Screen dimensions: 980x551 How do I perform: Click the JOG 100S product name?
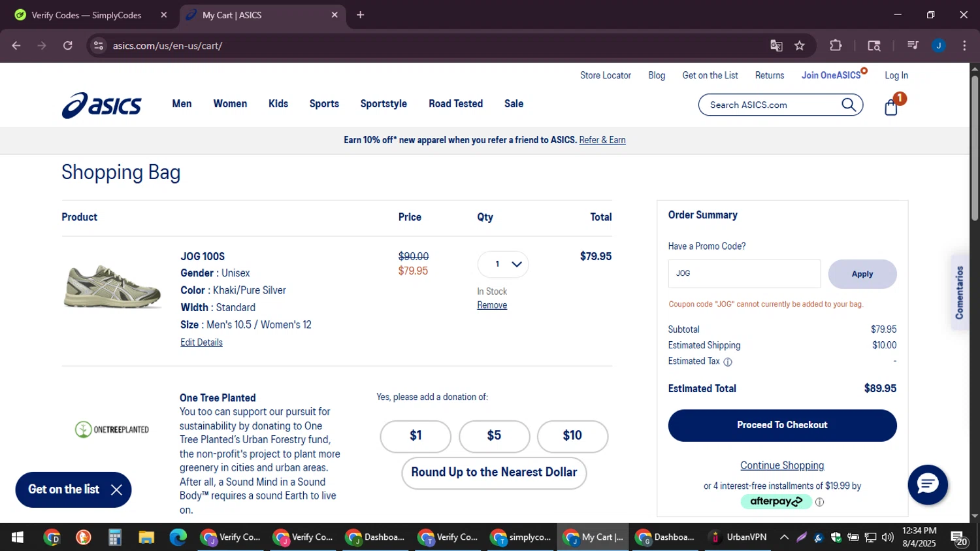pyautogui.click(x=203, y=256)
